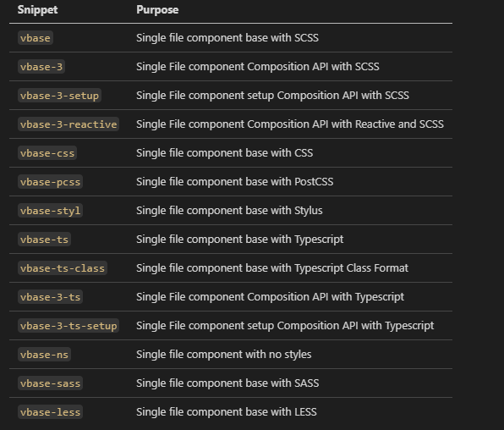Click the vbase-css snippet code

coord(47,153)
